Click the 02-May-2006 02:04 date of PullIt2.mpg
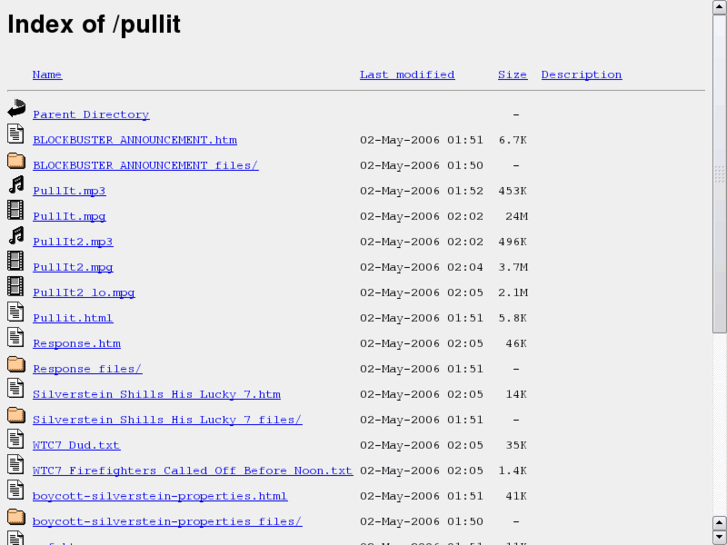The height and width of the screenshot is (545, 727). tap(421, 267)
